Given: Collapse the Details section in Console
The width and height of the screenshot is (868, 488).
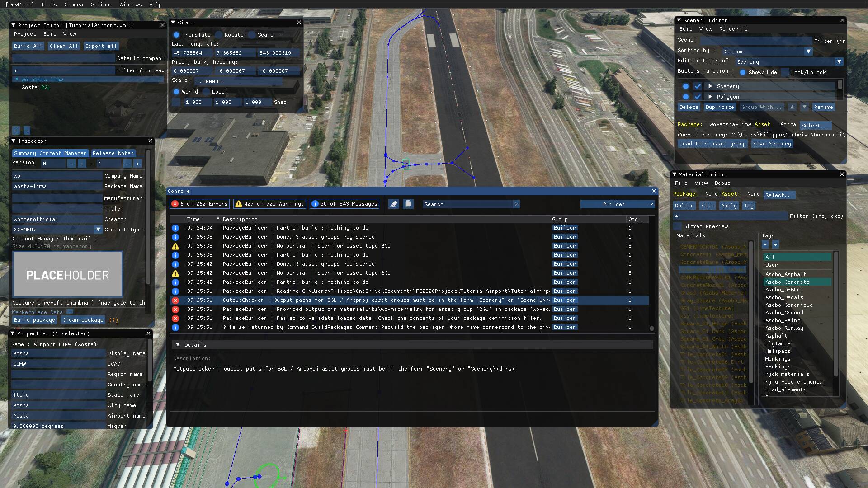Looking at the screenshot, I should tap(178, 345).
